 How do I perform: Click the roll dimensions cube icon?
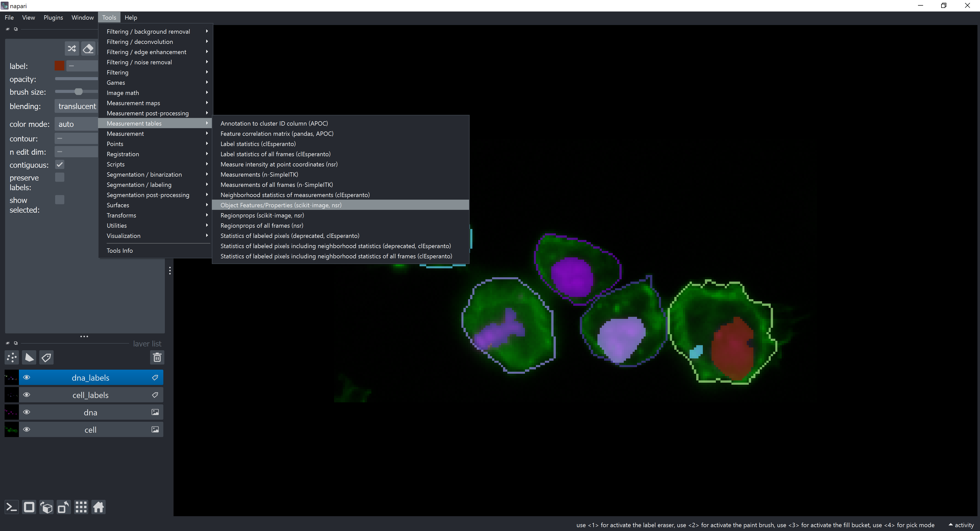point(46,507)
